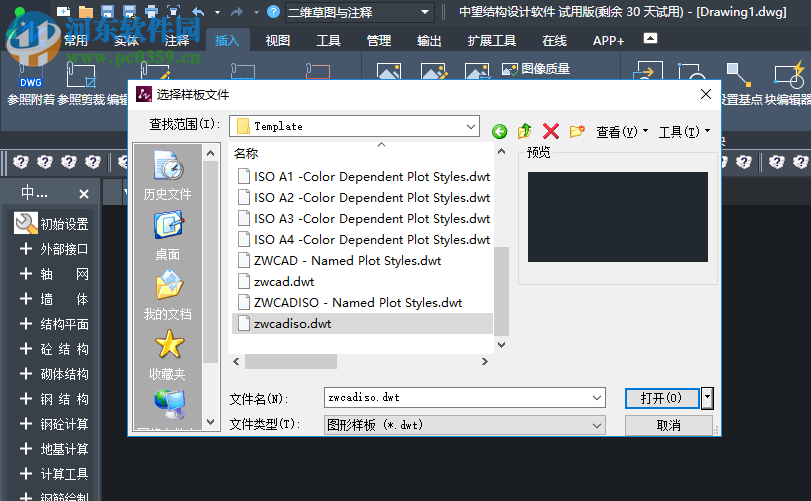The width and height of the screenshot is (811, 501).
Task: Expand the Masonry structure tree item
Action: pos(26,374)
